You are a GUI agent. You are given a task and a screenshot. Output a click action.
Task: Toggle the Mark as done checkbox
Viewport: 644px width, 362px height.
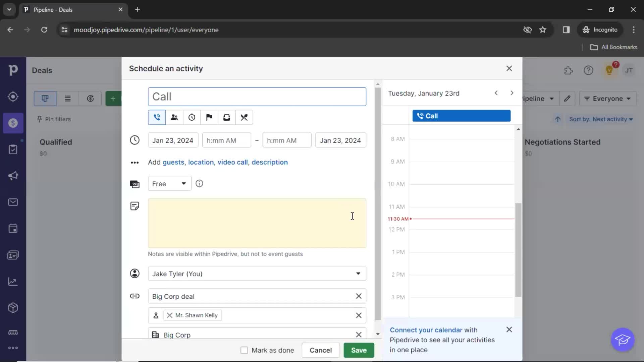pyautogui.click(x=244, y=350)
